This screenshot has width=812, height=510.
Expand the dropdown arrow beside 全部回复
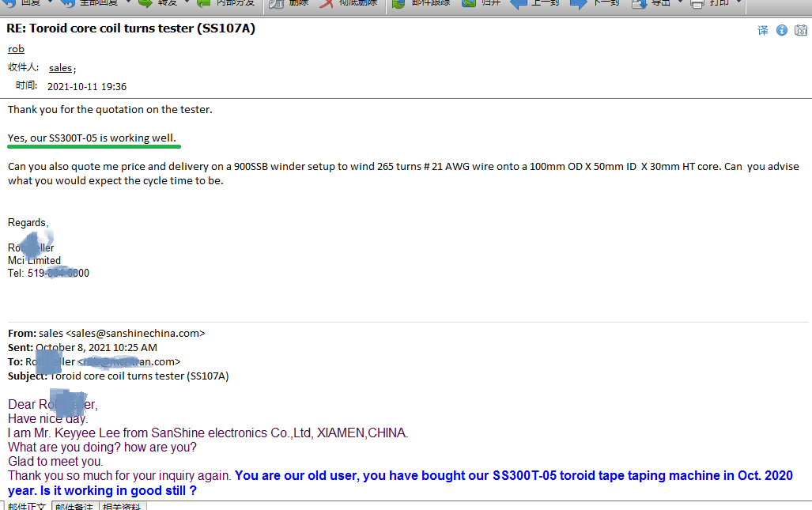click(x=128, y=2)
